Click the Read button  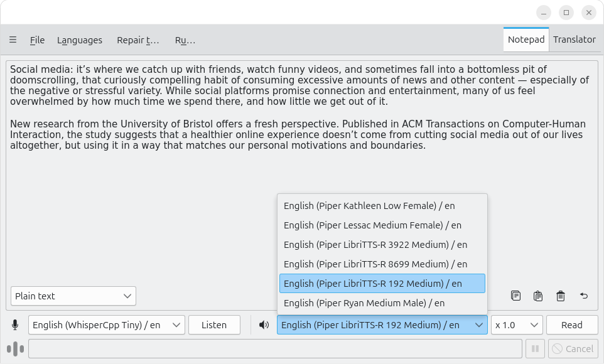[571, 325]
